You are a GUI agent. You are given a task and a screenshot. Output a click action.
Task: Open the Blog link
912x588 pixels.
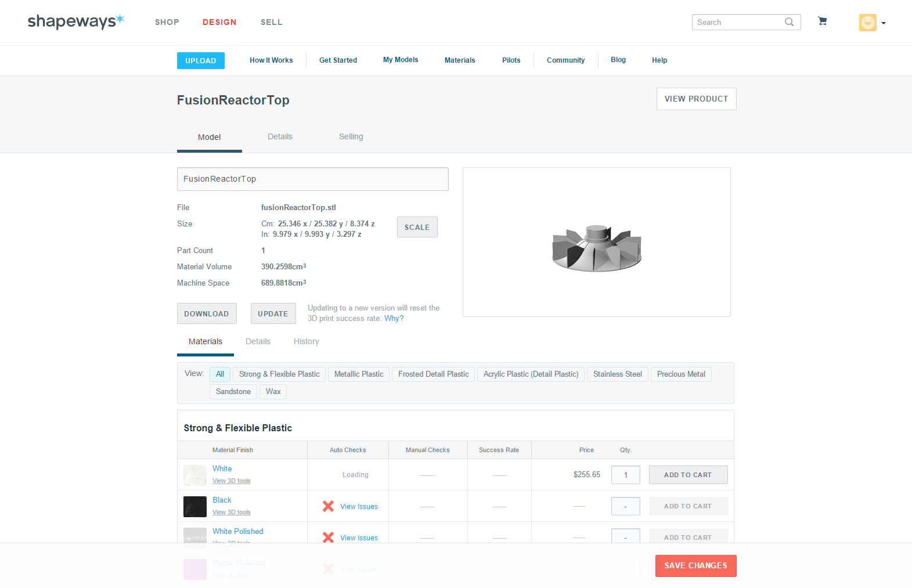(x=618, y=60)
